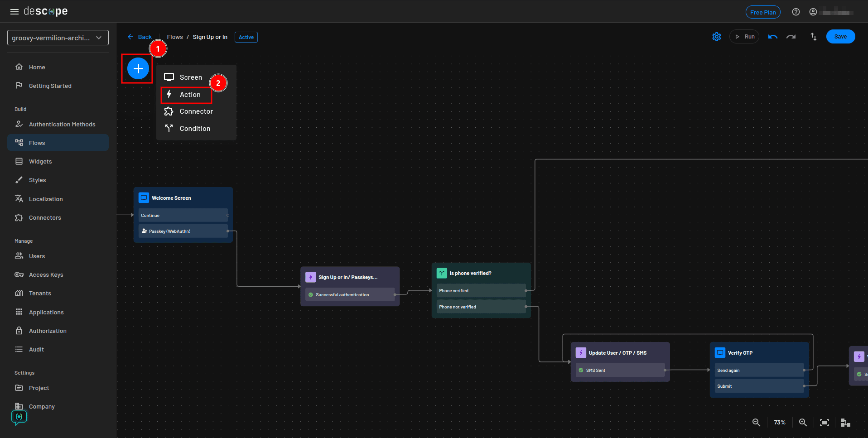Auto-arrange the flow layout
The height and width of the screenshot is (438, 868).
pyautogui.click(x=845, y=422)
